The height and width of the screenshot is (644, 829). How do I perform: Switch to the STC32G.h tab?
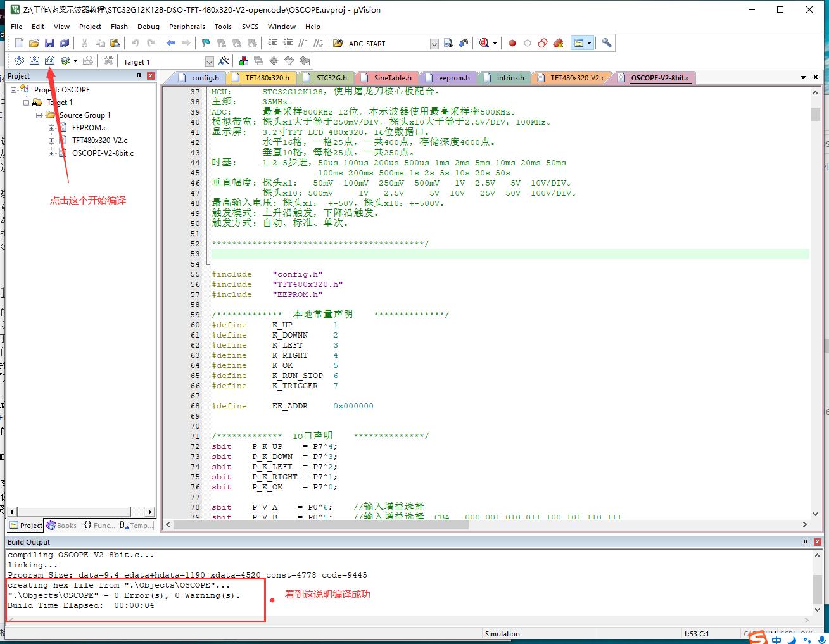point(324,78)
